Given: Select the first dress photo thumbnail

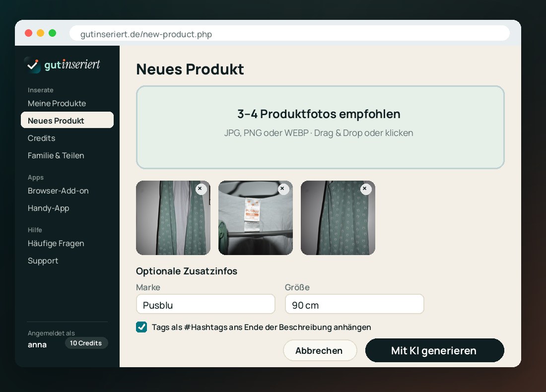Looking at the screenshot, I should coord(173,217).
